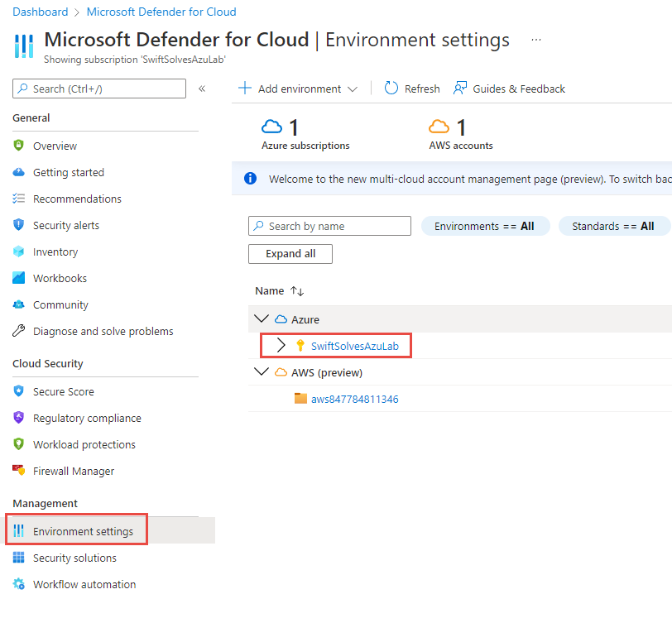
Task: Click the Security alerts shield icon
Action: point(18,225)
